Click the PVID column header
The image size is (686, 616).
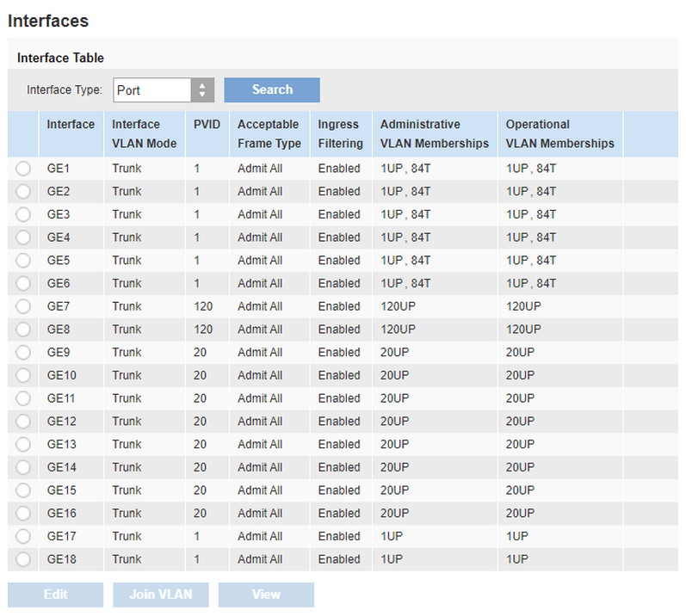[x=207, y=125]
